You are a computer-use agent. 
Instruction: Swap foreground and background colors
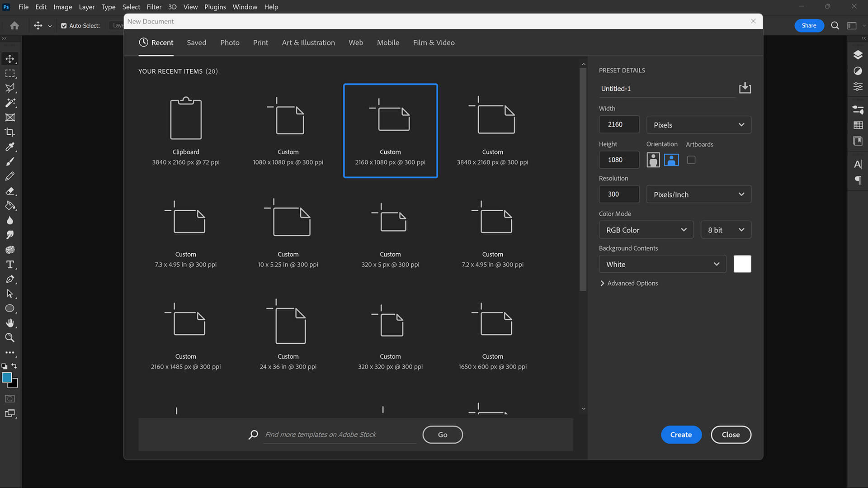click(14, 365)
